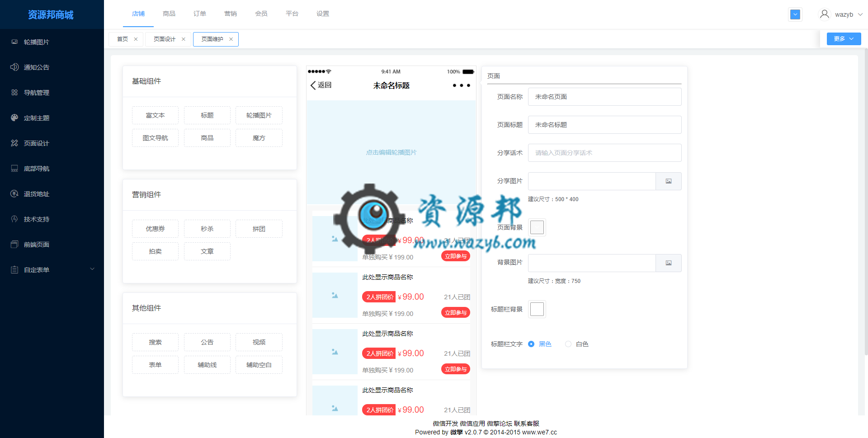Screen dimensions: 868x438
Task: Click the 分享图片 image upload icon
Action: coord(669,181)
